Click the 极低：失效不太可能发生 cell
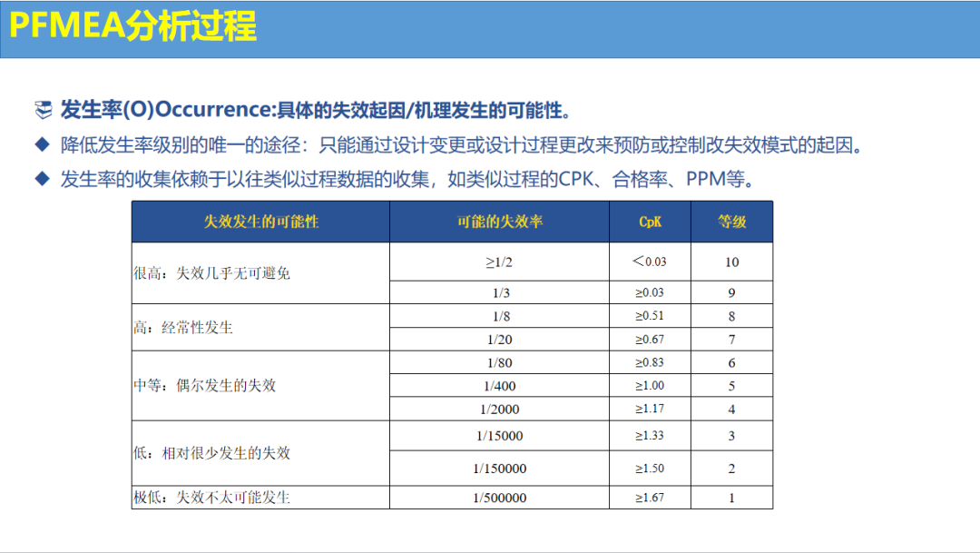The image size is (980, 553). pyautogui.click(x=212, y=498)
